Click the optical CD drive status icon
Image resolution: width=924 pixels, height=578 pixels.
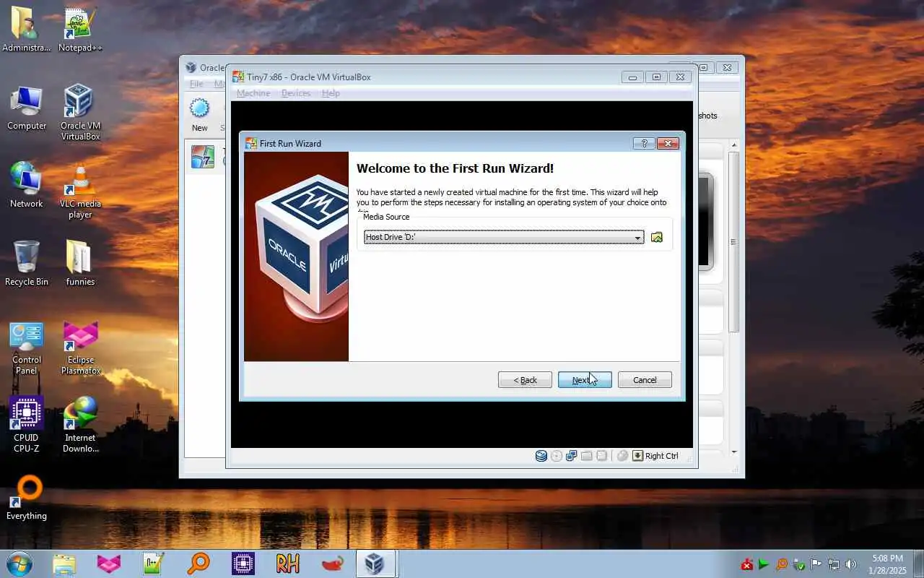click(x=557, y=456)
